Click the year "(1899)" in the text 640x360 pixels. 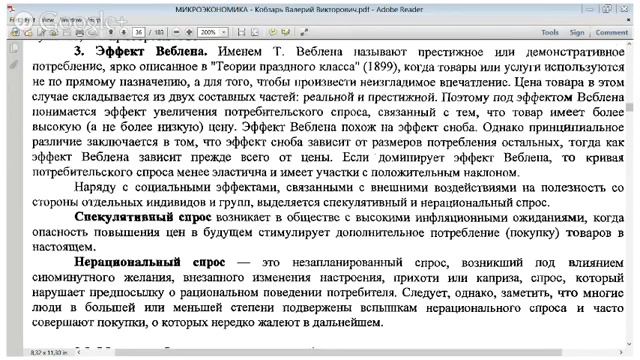coord(380,67)
